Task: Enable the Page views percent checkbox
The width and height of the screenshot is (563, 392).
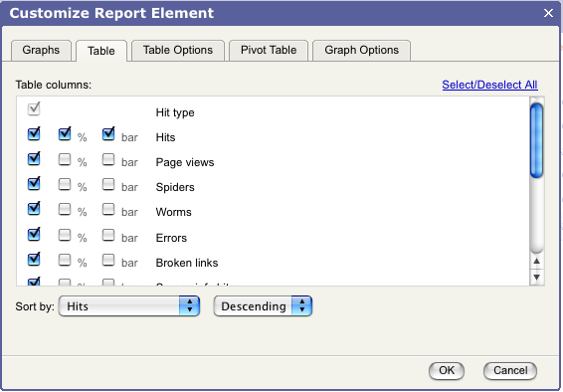Action: tap(65, 159)
